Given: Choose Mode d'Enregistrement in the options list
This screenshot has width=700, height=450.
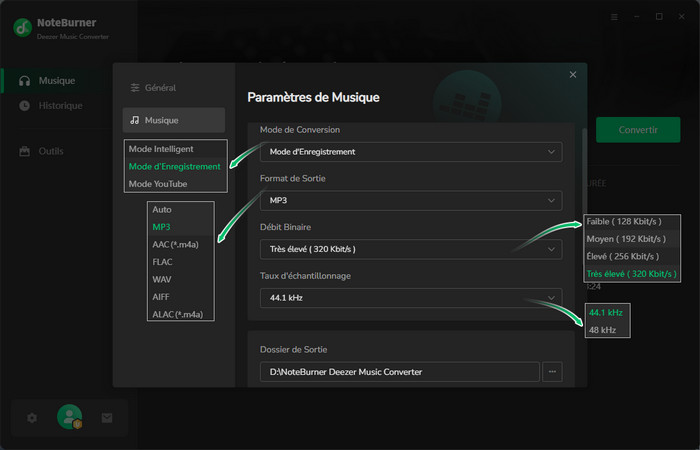Looking at the screenshot, I should pyautogui.click(x=175, y=167).
